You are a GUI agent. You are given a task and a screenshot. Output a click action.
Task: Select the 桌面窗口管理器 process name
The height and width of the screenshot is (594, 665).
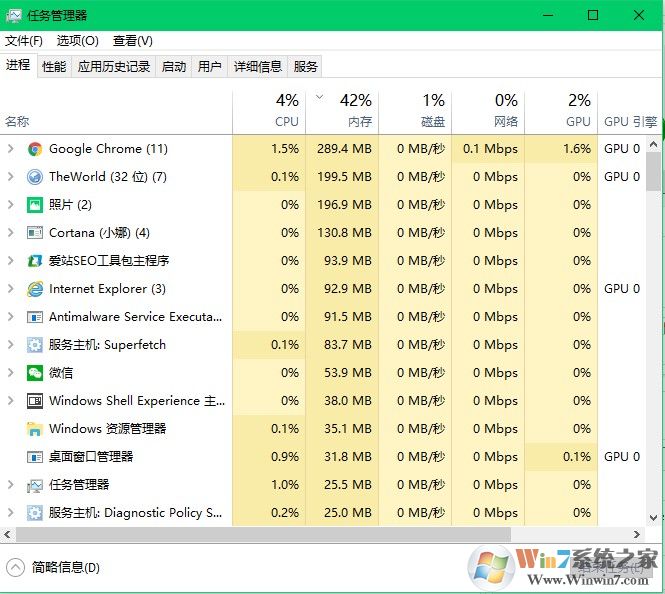(x=91, y=457)
